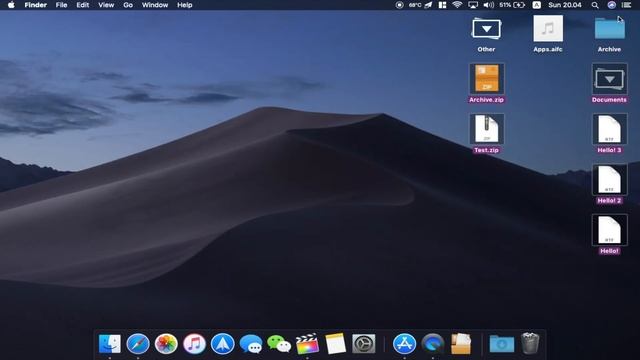Open the Window menu
The image size is (640, 360).
(x=155, y=5)
